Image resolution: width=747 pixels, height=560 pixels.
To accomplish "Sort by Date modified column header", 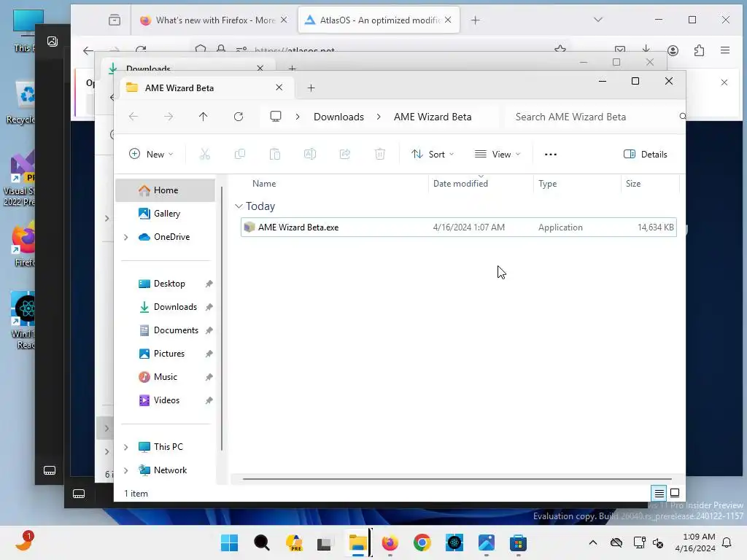I will pos(480,183).
